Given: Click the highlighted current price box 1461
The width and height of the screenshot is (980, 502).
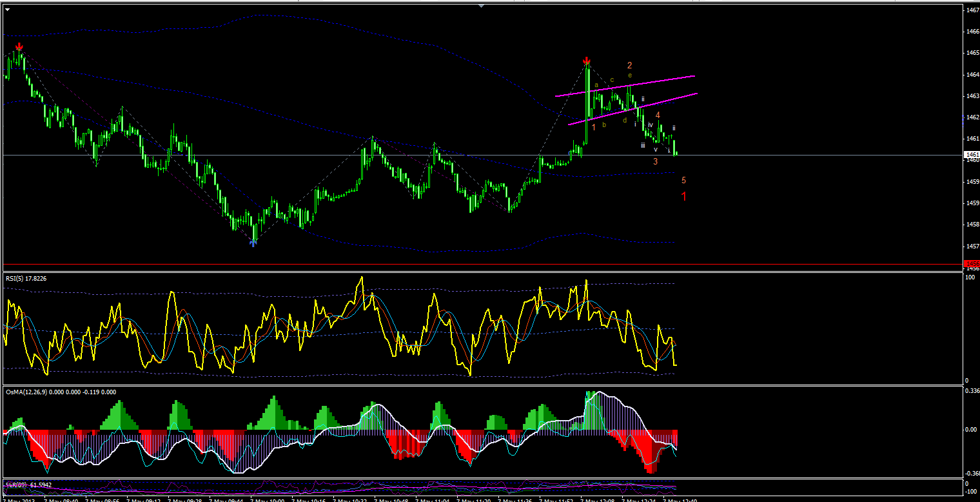Looking at the screenshot, I should (x=972, y=155).
